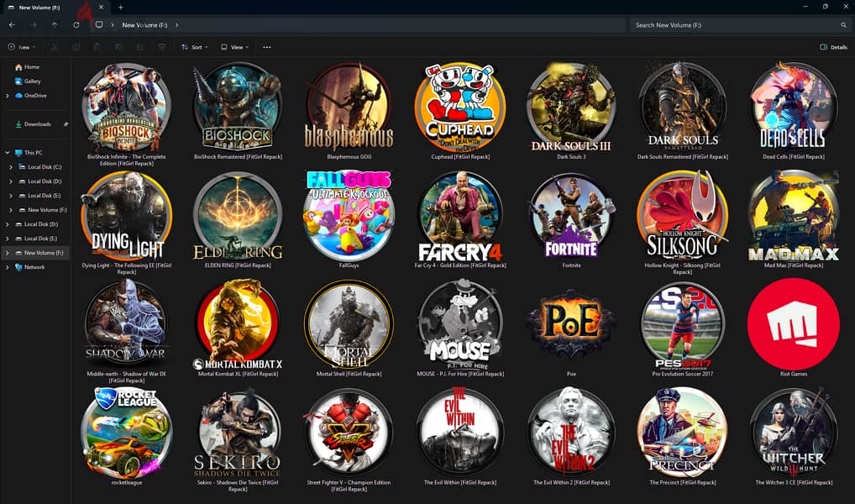The width and height of the screenshot is (855, 504).
Task: Open the Blasphemous GOG folder
Action: 349,108
